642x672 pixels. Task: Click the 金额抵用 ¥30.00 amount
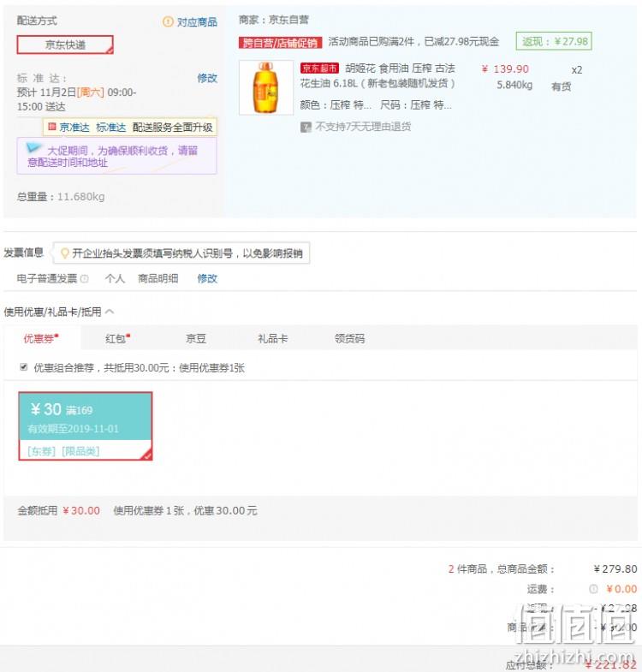(x=81, y=511)
